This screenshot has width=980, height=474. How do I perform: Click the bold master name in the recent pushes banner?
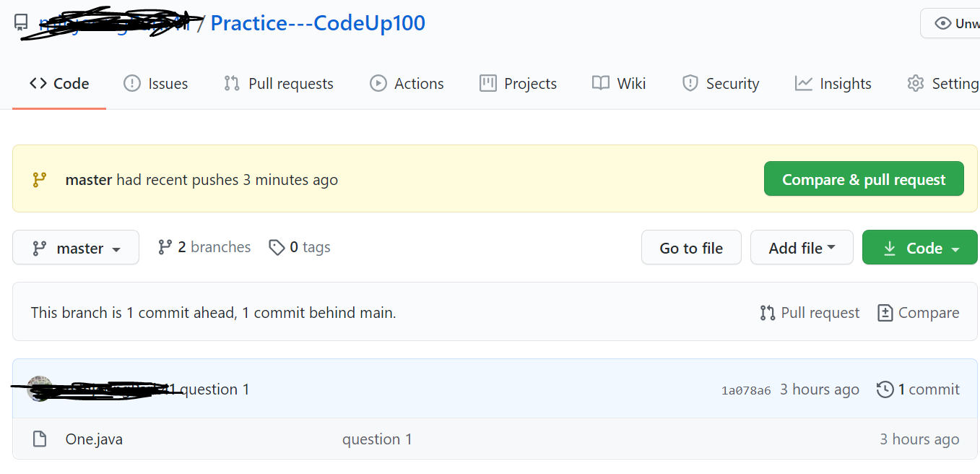(x=89, y=180)
